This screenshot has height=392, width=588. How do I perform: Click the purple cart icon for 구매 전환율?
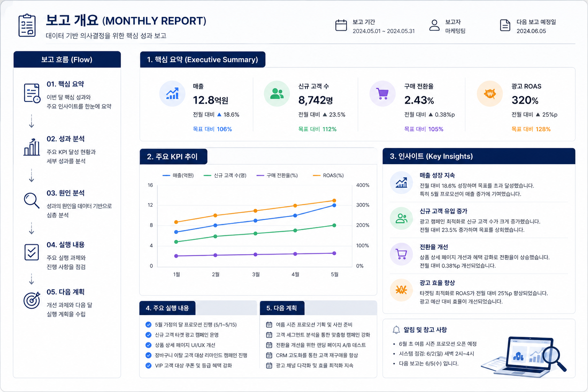click(x=382, y=93)
